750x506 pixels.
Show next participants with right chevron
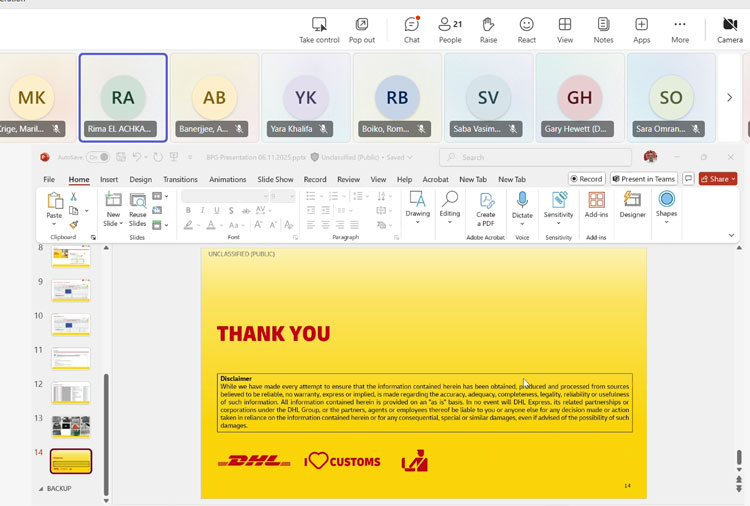(x=729, y=97)
